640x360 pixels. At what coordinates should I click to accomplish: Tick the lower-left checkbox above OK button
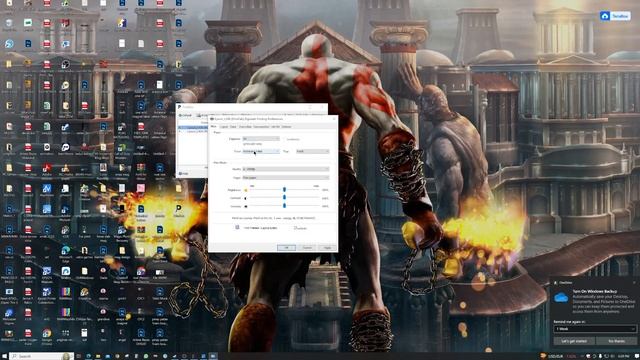(x=237, y=227)
